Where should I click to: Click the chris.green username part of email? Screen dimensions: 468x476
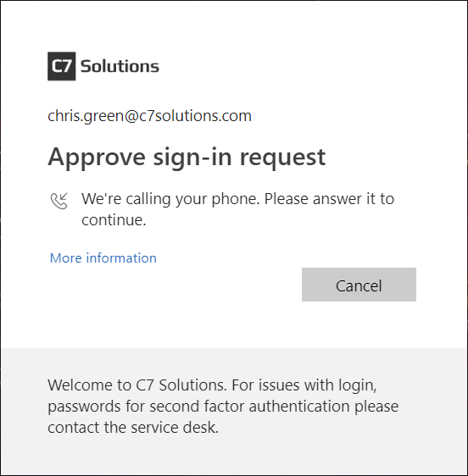tap(86, 116)
